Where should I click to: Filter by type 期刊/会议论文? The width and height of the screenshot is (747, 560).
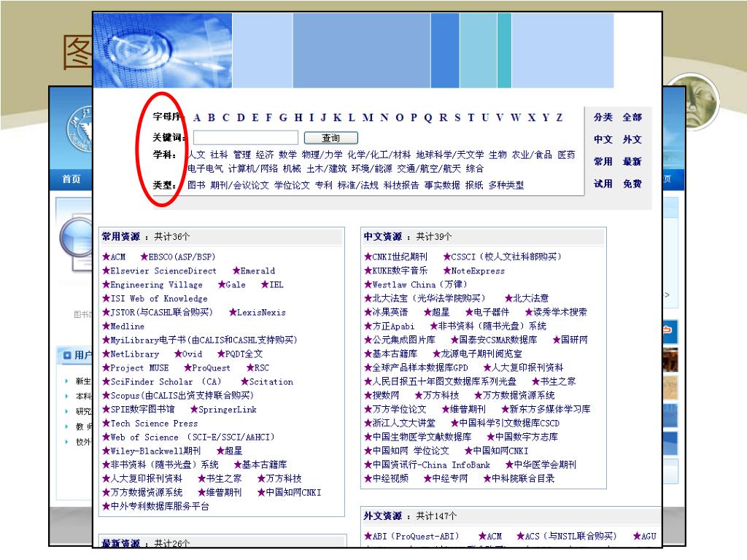[x=239, y=185]
